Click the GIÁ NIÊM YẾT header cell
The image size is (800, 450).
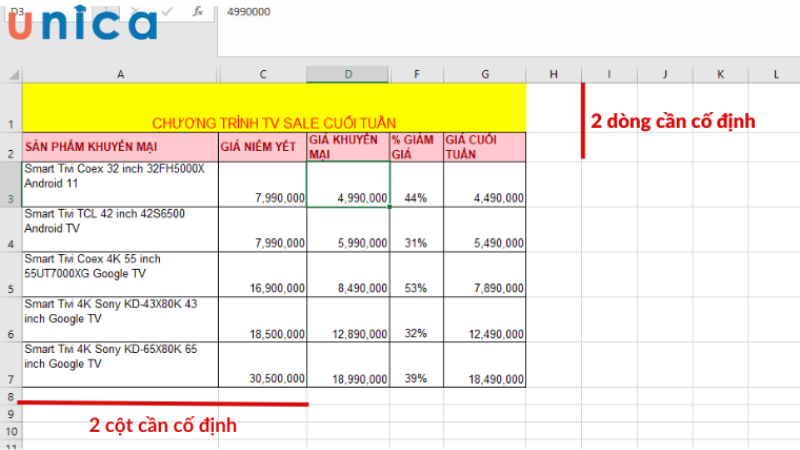pos(262,146)
